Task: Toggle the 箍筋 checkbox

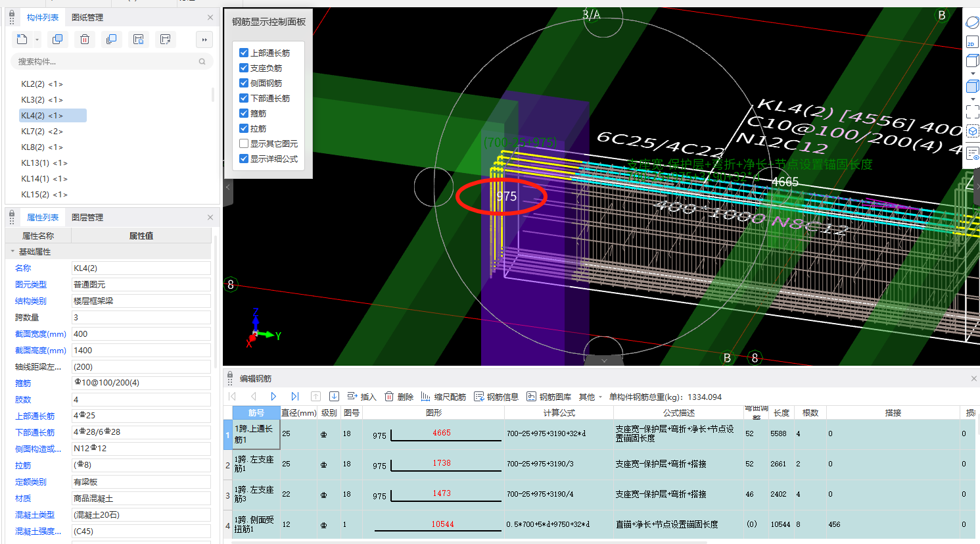Action: click(x=244, y=113)
